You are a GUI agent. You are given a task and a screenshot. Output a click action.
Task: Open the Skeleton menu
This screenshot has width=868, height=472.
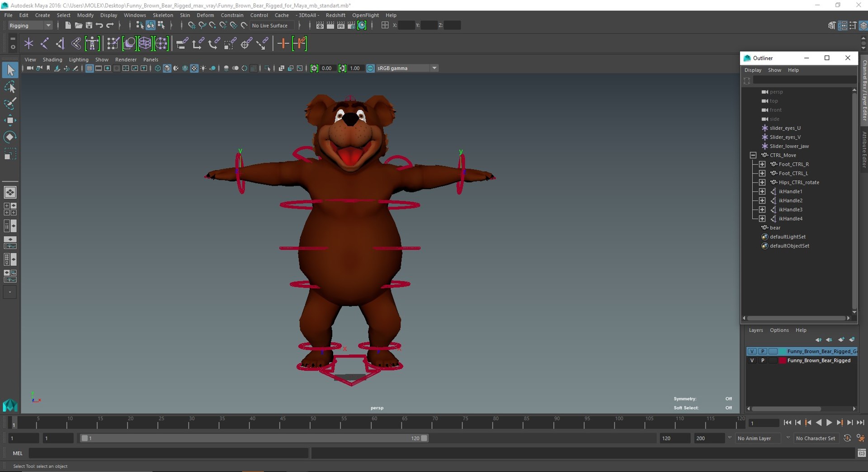pyautogui.click(x=163, y=15)
